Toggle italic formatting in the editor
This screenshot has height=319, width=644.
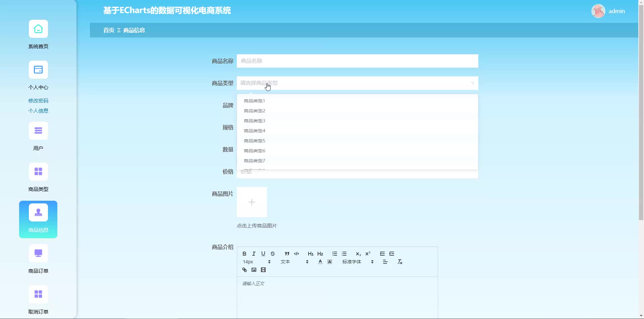click(254, 254)
